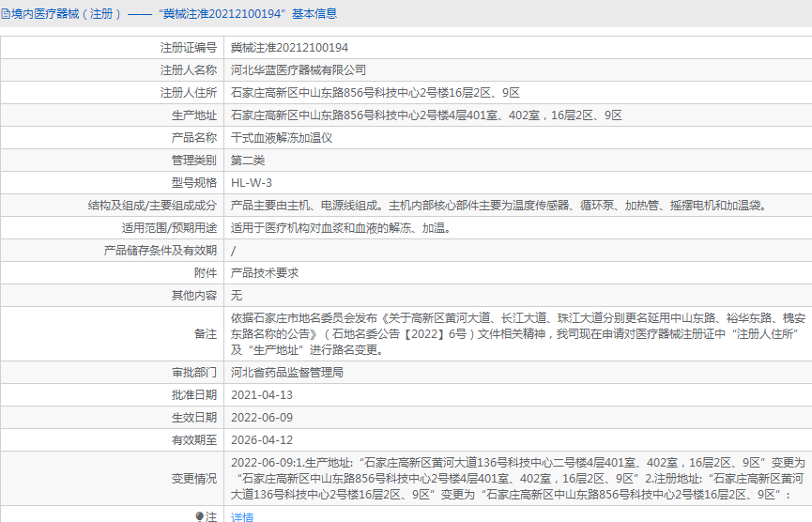The height and width of the screenshot is (522, 812).
Task: Click the 型号规格 row label
Action: pos(194,183)
